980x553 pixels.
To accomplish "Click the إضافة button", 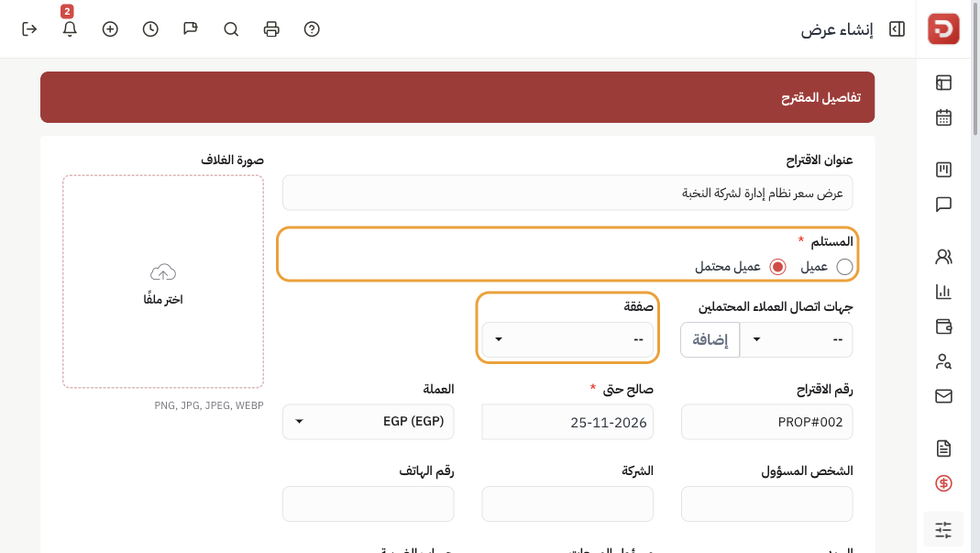I will [x=710, y=339].
